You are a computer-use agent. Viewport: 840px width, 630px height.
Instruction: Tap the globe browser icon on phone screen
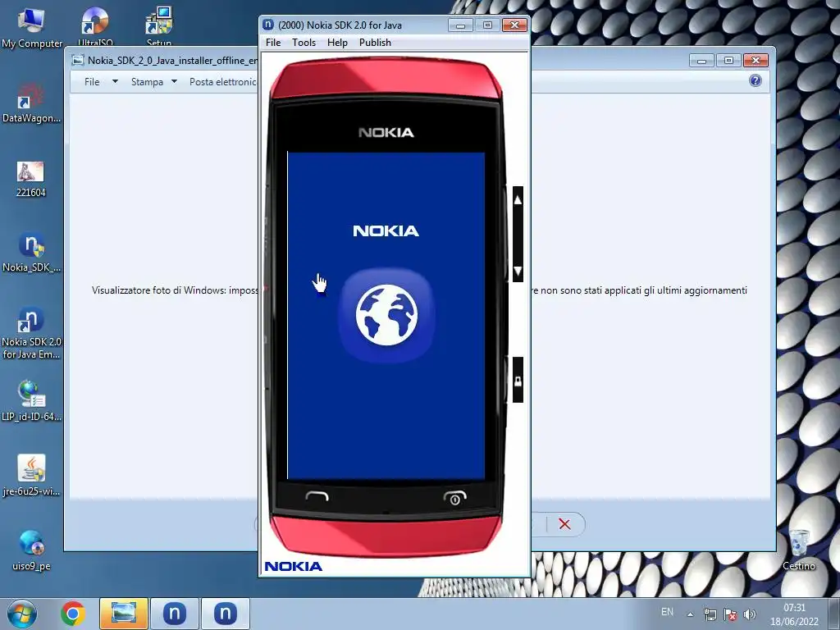tap(386, 315)
